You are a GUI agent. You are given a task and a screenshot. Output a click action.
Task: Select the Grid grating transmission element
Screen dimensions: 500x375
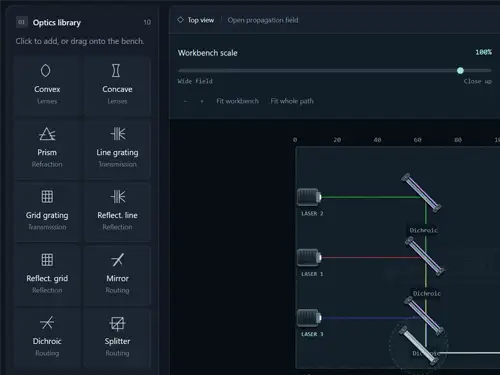[x=47, y=212]
